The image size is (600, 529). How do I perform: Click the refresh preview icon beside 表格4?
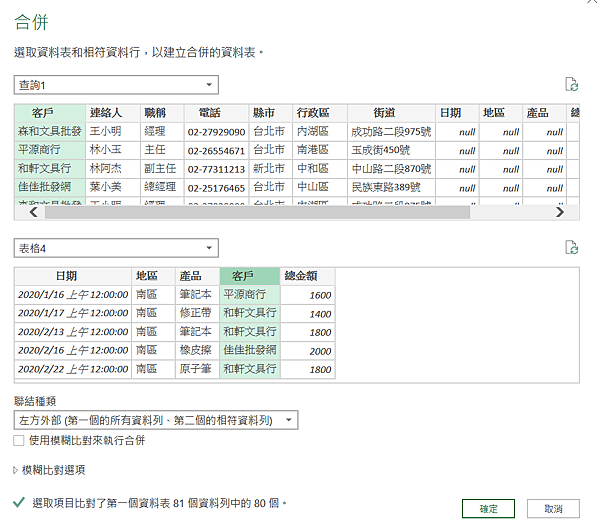[571, 248]
